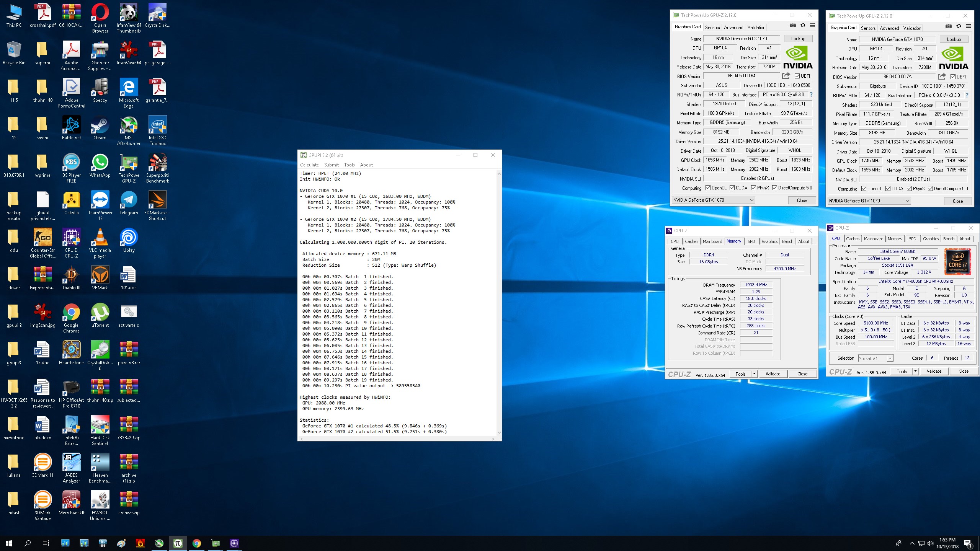The image size is (980, 551).
Task: Expand GPU selection dropdown in left GPU-Z
Action: (713, 200)
